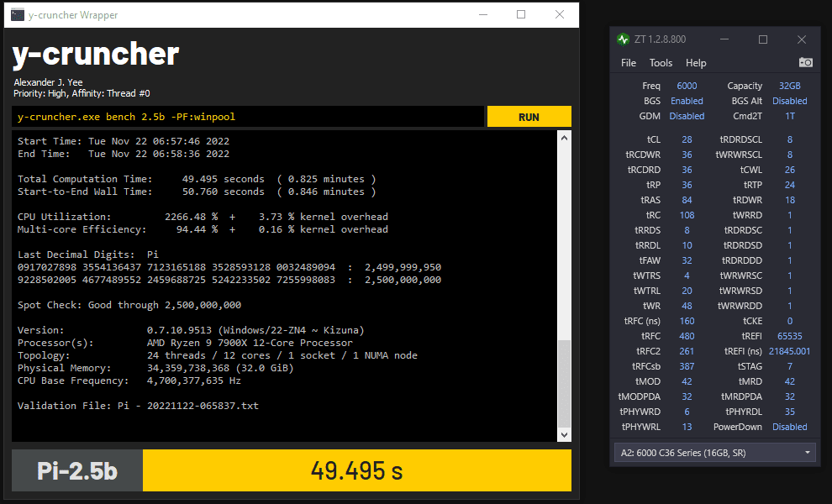Click the yellow RUN button
Viewport: 832px width, 504px height.
coord(529,117)
